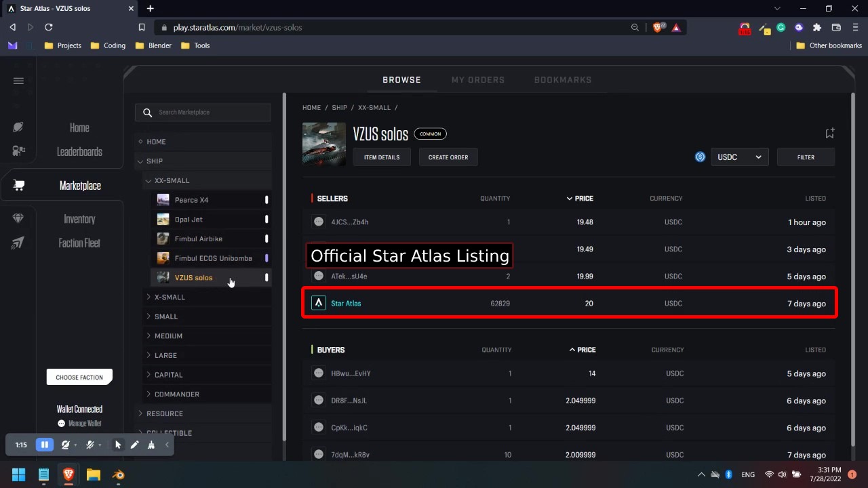
Task: Click the Star Atlas seller name link
Action: pyautogui.click(x=346, y=304)
